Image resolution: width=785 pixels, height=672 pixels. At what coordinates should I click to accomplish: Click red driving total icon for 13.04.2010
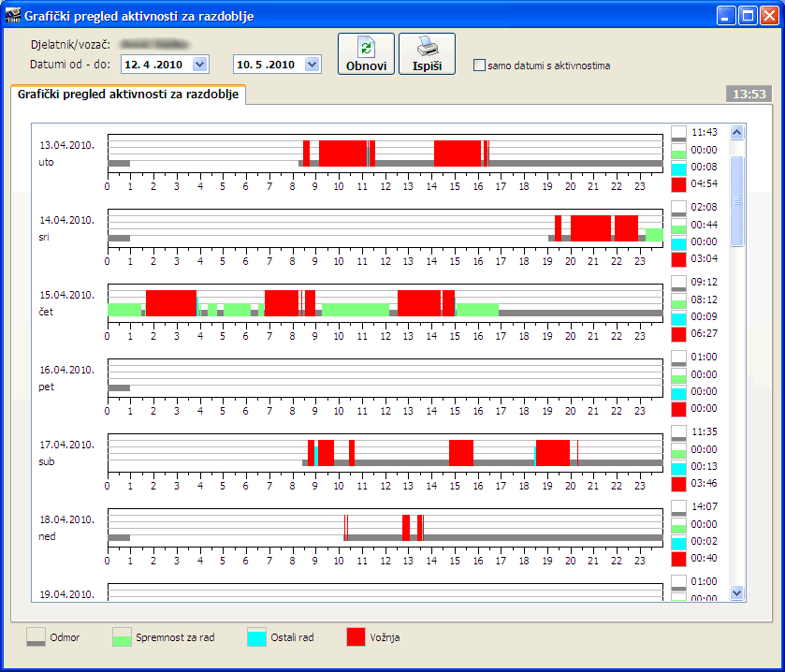(x=679, y=184)
